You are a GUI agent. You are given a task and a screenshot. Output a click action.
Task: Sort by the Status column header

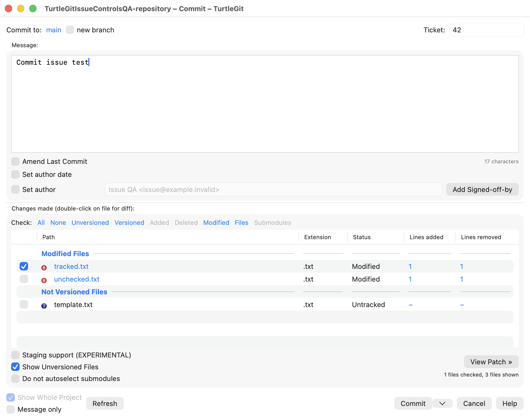pos(376,237)
